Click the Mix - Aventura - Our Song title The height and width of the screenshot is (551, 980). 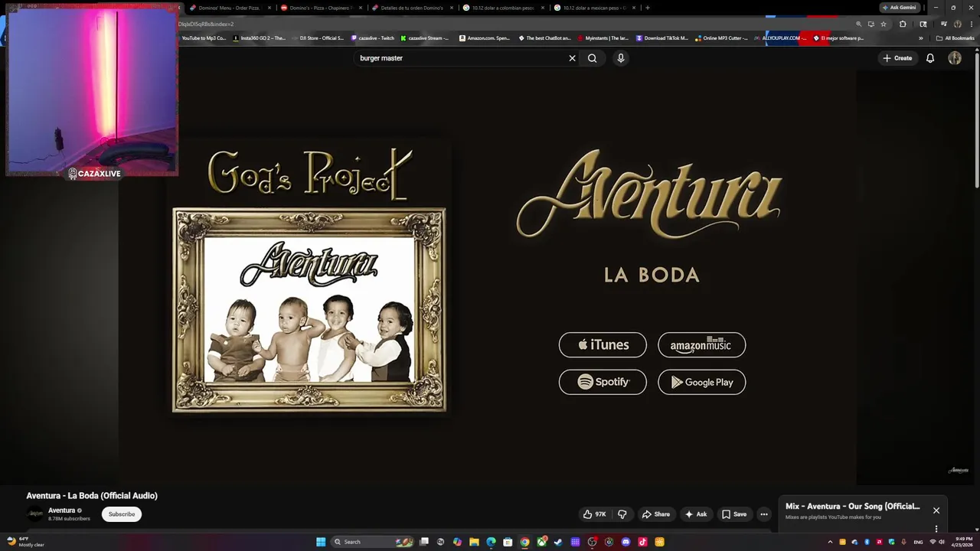[x=852, y=507]
